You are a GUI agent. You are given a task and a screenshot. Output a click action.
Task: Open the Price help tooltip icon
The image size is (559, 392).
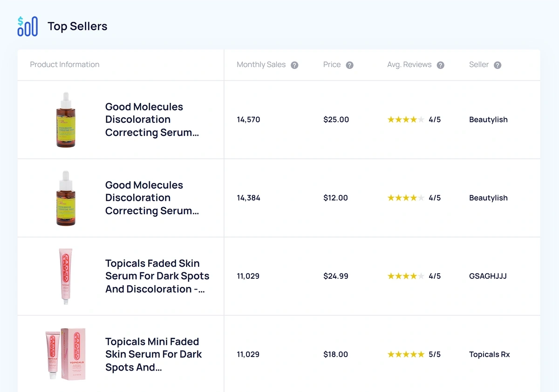(x=350, y=65)
